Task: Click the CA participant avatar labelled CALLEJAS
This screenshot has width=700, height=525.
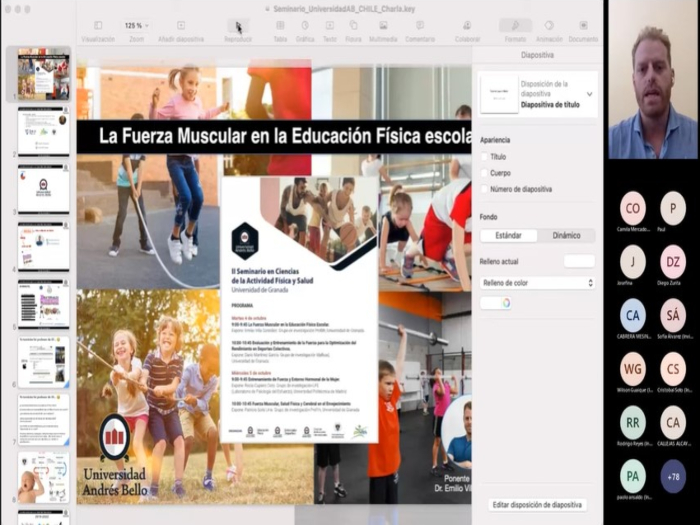Action: coord(673,422)
